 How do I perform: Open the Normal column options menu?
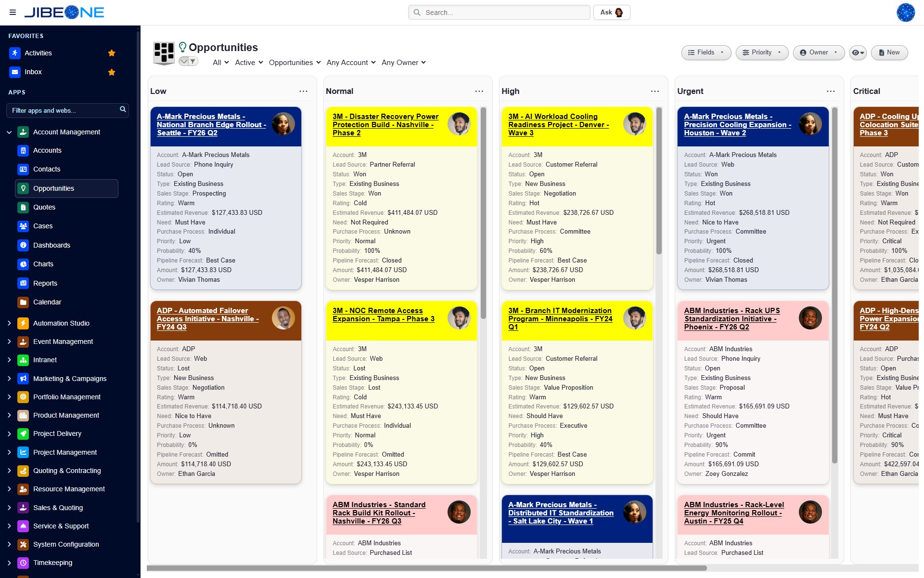(479, 91)
